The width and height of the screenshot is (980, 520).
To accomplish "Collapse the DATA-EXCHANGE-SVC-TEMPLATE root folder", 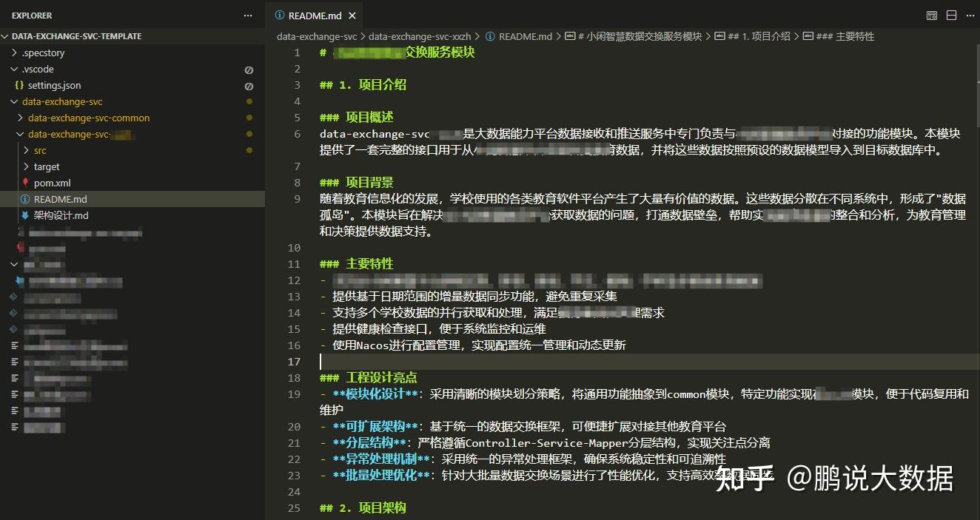I will 6,36.
